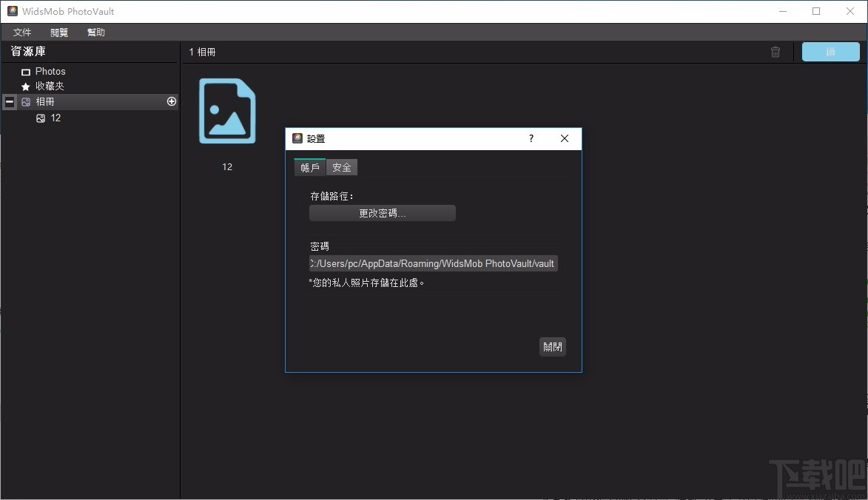Viewport: 868px width, 500px height.
Task: Click the trash delete icon on the toolbar
Action: point(775,52)
